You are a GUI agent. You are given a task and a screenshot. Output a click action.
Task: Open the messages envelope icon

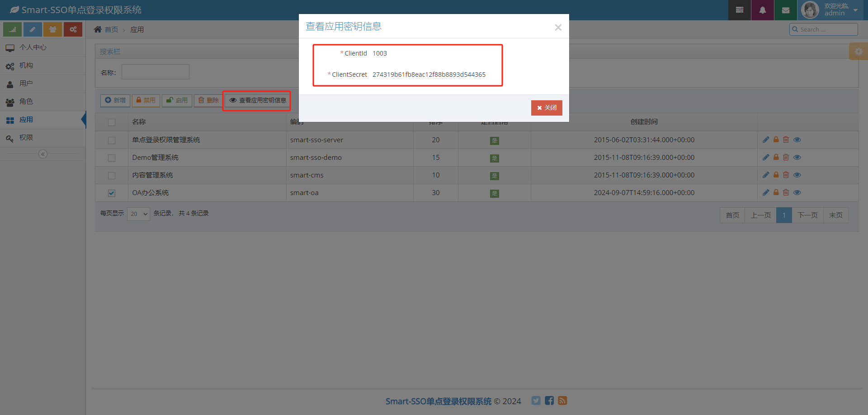click(x=786, y=10)
